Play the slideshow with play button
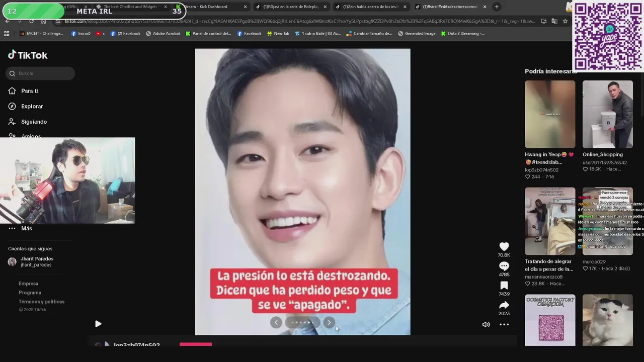 tap(98, 324)
